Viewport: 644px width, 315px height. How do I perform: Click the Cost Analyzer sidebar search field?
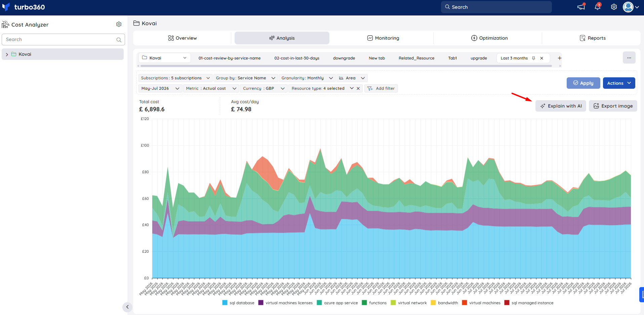click(x=63, y=39)
